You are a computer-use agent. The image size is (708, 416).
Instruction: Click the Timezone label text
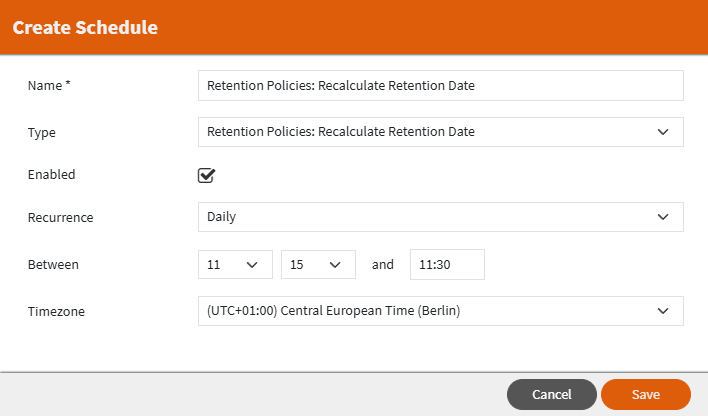(56, 312)
